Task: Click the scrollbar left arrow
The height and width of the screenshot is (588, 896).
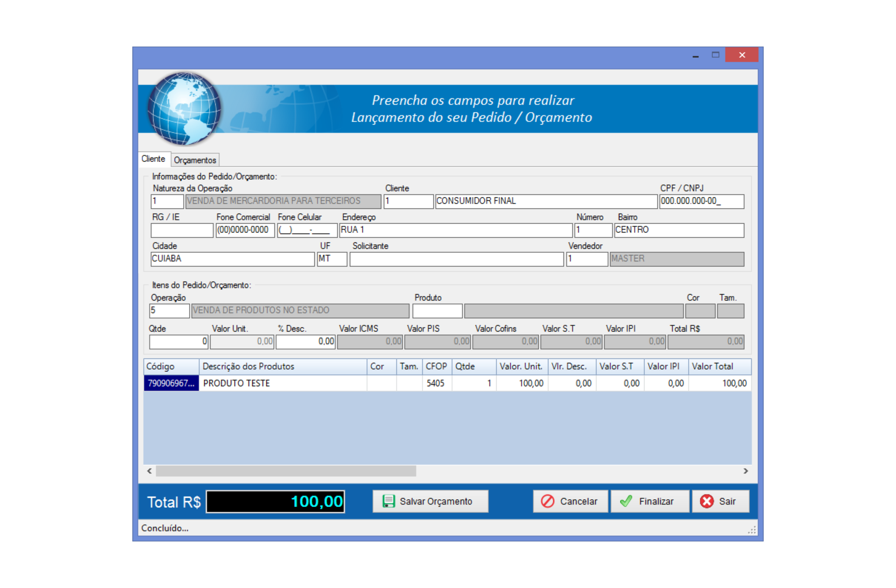Action: 149,471
